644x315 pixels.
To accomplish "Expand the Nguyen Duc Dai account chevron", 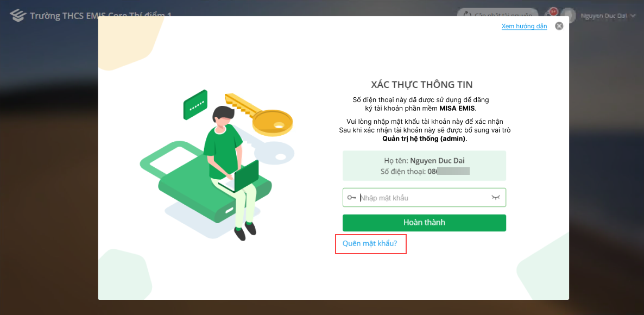I will pyautogui.click(x=633, y=16).
